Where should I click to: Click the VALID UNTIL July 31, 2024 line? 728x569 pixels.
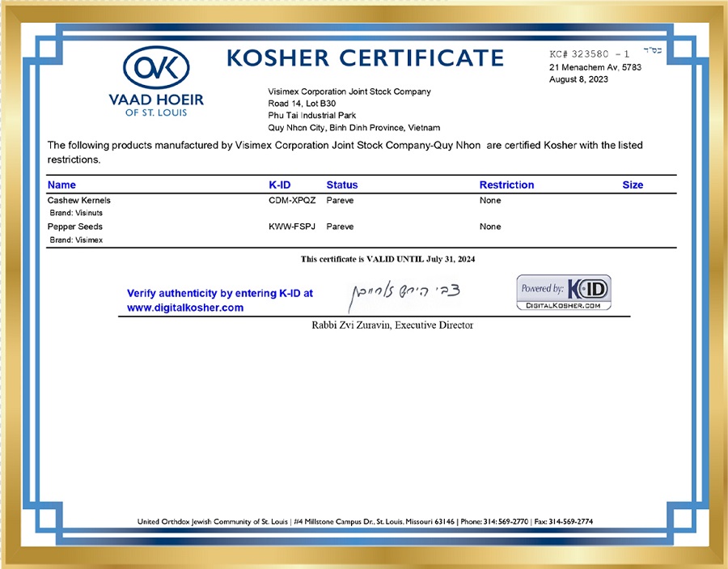pyautogui.click(x=387, y=259)
